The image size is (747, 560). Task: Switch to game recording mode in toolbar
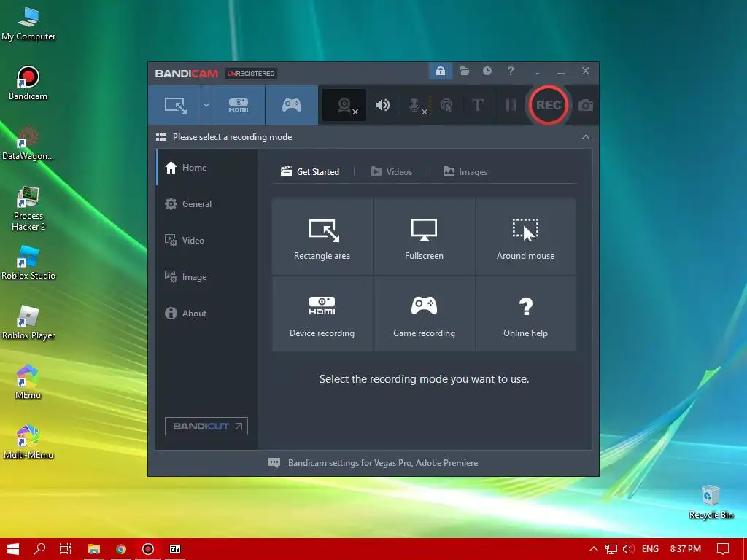click(x=292, y=105)
